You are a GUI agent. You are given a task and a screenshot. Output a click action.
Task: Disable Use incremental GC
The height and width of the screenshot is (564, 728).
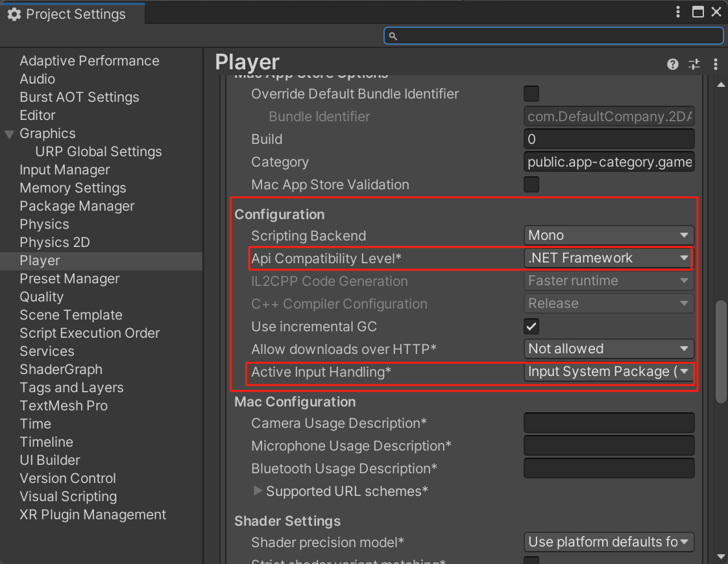tap(531, 326)
